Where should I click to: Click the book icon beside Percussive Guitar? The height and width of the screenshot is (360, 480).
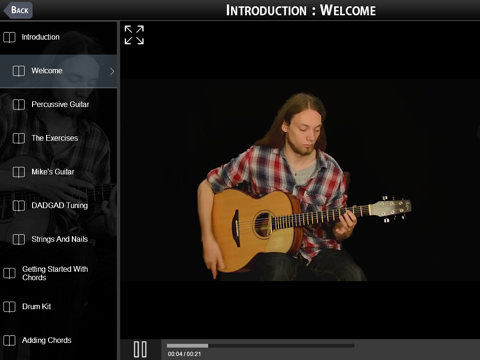[19, 104]
